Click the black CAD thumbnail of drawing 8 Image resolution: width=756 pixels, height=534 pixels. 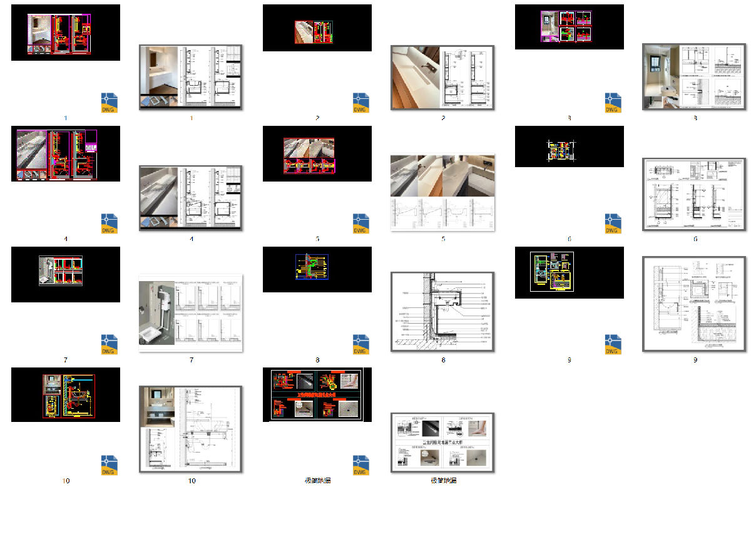point(317,269)
